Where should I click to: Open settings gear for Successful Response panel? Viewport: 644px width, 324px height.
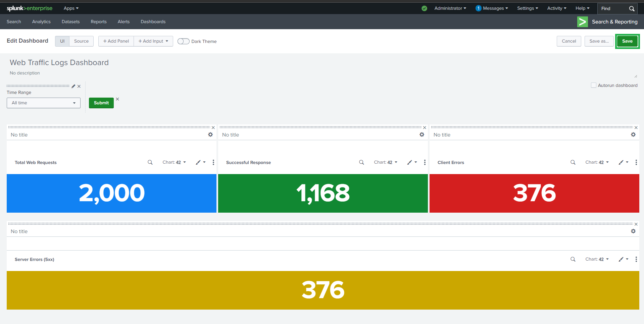pos(422,134)
